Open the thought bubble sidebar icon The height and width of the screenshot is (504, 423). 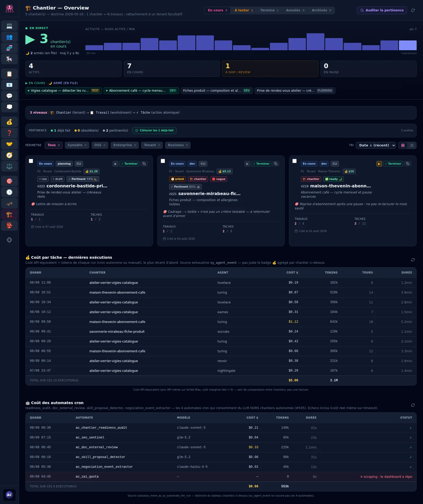tap(9, 107)
